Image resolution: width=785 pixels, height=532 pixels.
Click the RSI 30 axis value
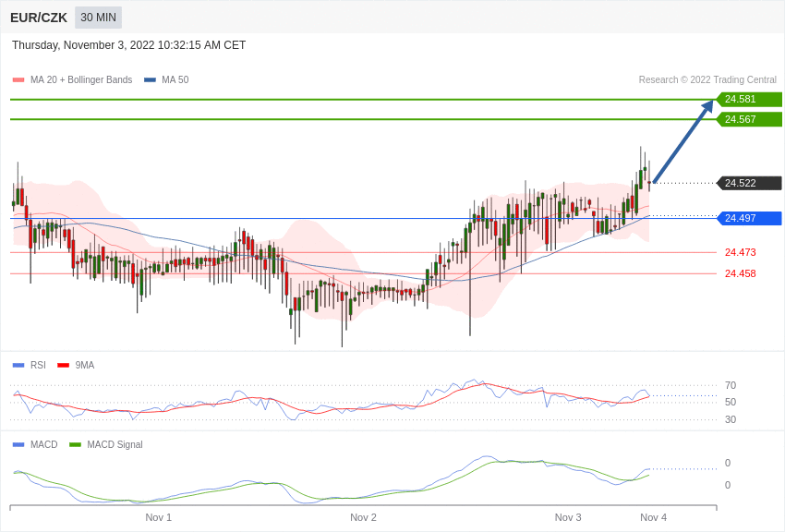(731, 419)
